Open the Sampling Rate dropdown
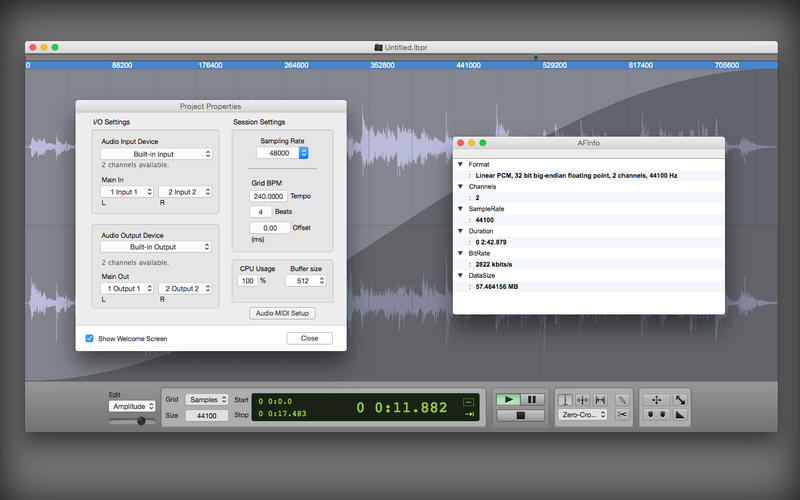 (283, 153)
